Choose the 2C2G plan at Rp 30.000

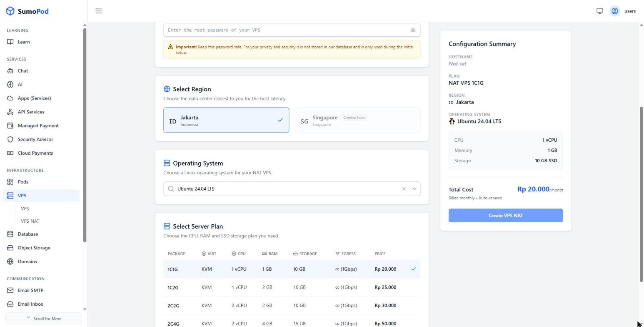point(292,306)
